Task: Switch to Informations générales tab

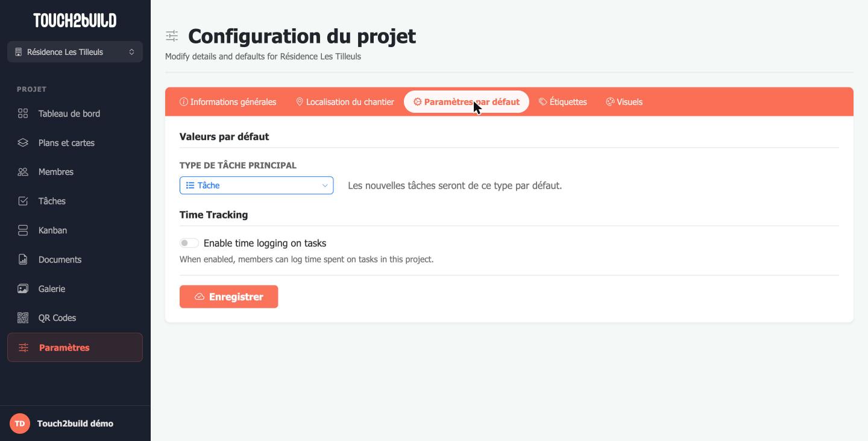Action: (x=228, y=102)
